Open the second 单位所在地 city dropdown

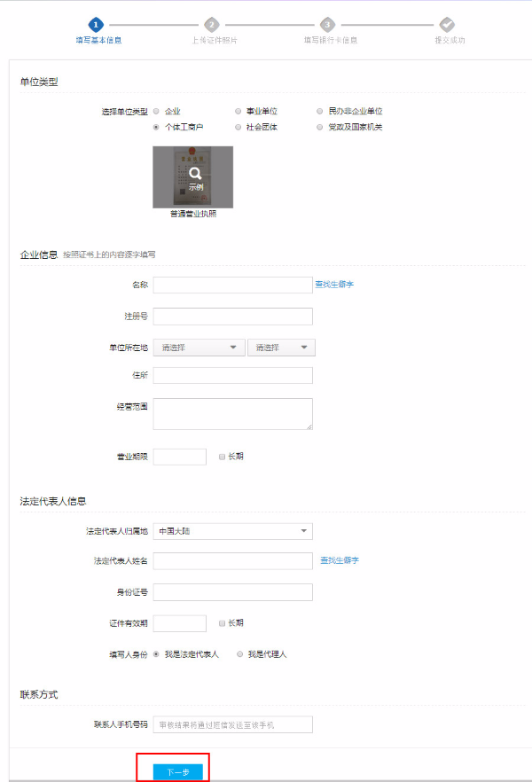point(281,348)
